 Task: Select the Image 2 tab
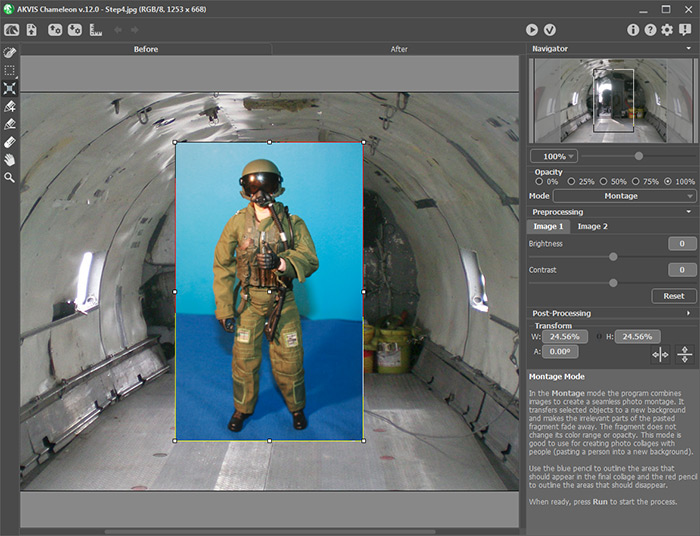(592, 226)
